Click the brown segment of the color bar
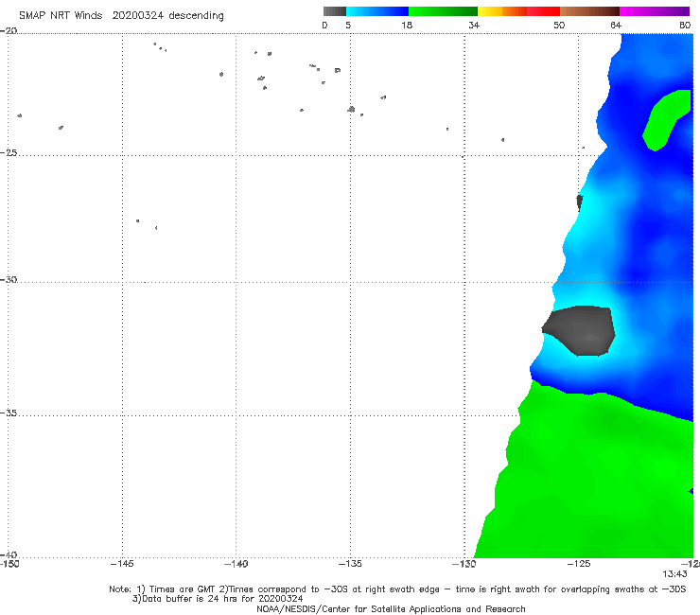Image resolution: width=700 pixels, height=615 pixels. point(589,11)
